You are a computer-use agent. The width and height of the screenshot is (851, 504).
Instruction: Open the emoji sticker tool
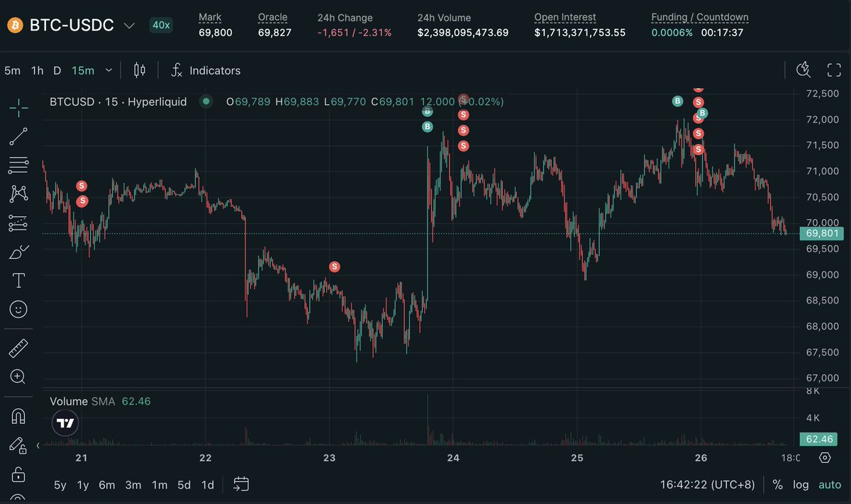click(18, 309)
